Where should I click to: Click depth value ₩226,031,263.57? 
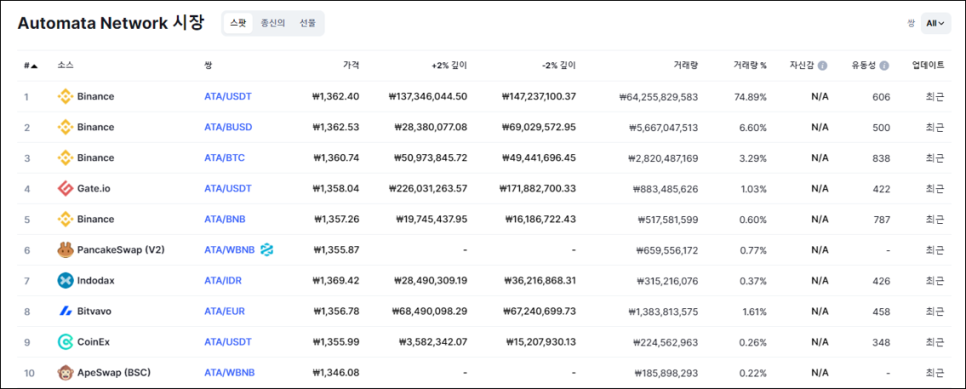click(x=428, y=189)
